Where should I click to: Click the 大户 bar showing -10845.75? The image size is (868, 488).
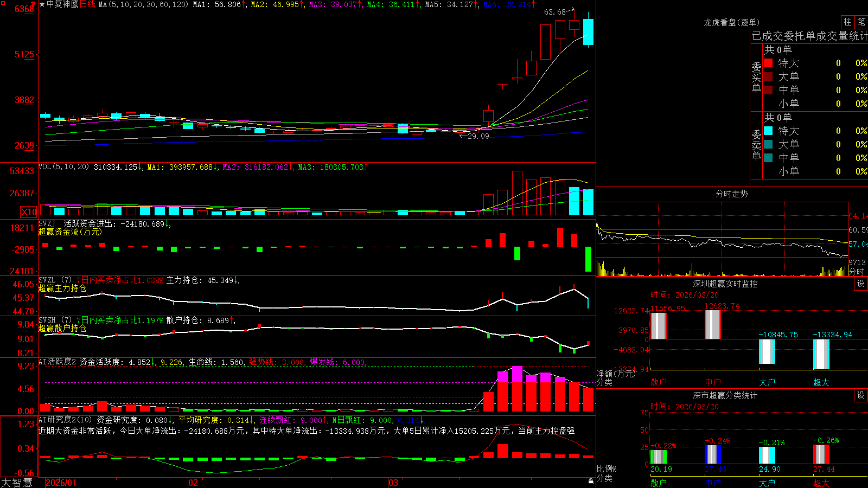click(767, 351)
